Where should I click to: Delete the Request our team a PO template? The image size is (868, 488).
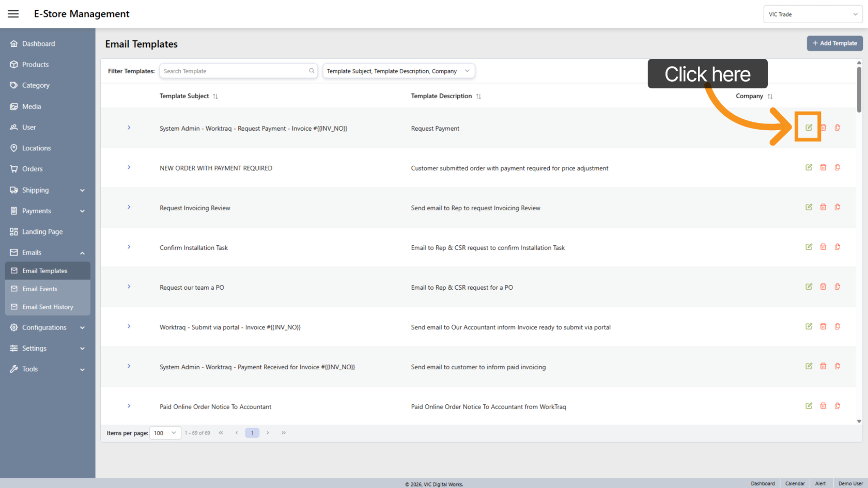tap(823, 287)
